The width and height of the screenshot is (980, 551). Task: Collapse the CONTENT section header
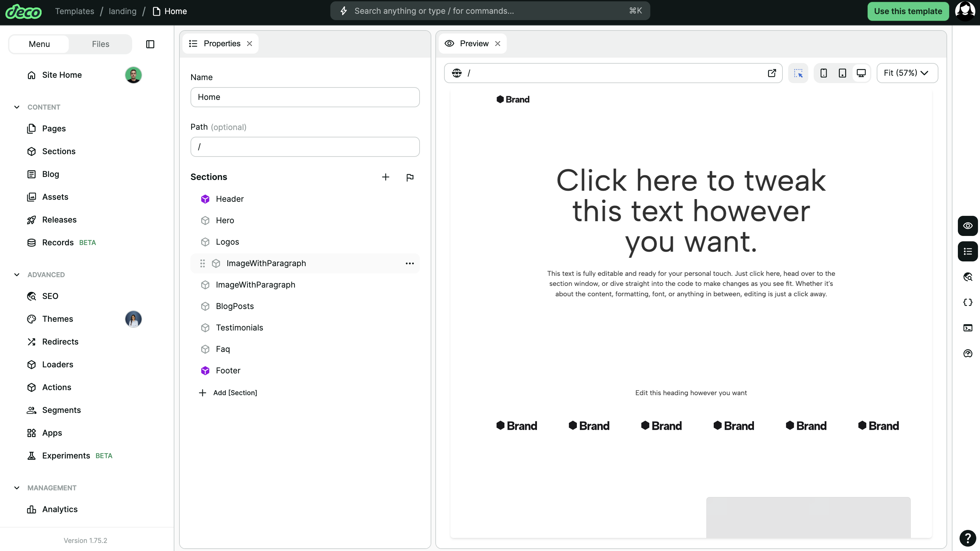tap(17, 107)
